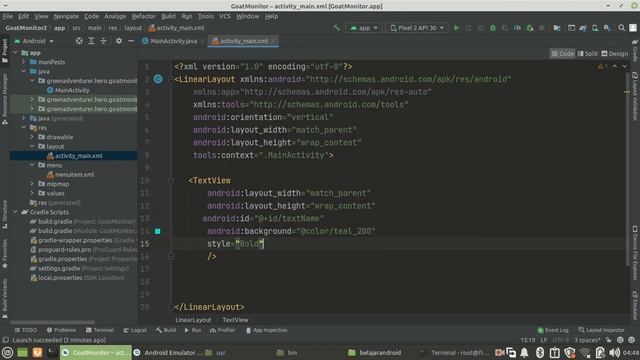Click the Expand All icon in Project panel
This screenshot has width=640, height=360.
point(91,41)
